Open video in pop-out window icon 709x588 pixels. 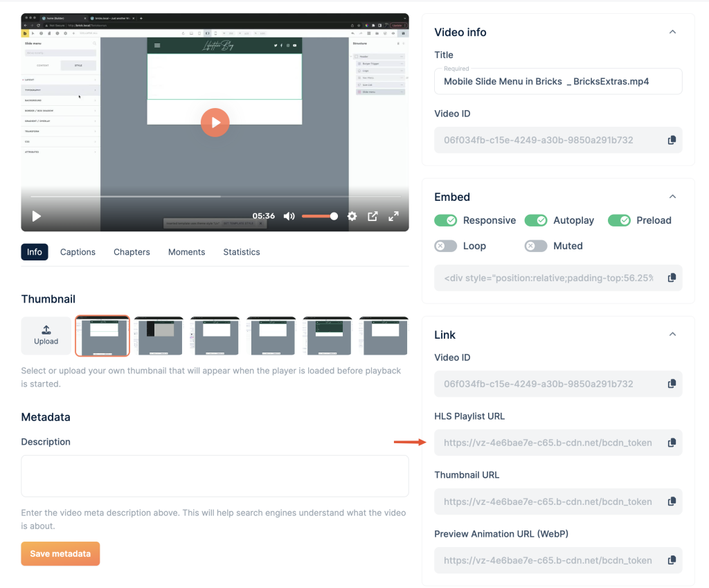point(373,216)
